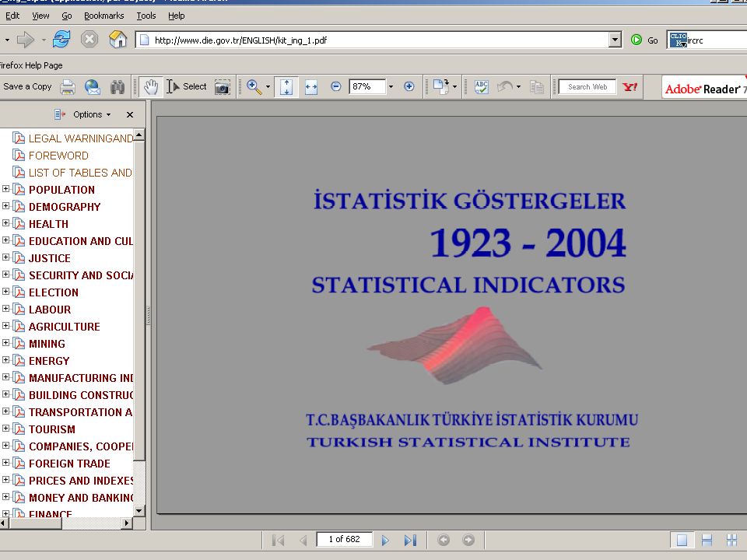
Task: Expand the HEALTH bookmark
Action: click(5, 223)
